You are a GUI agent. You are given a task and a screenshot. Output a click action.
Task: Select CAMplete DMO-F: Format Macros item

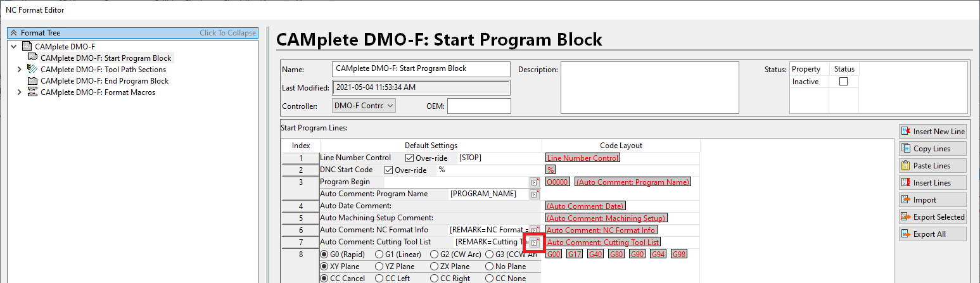[x=98, y=92]
